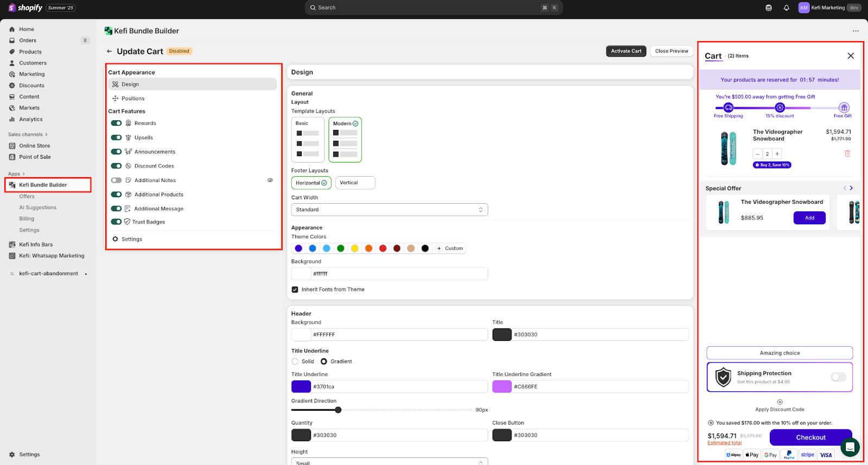Click the next arrow in Special Offer
The height and width of the screenshot is (465, 868).
tap(851, 188)
